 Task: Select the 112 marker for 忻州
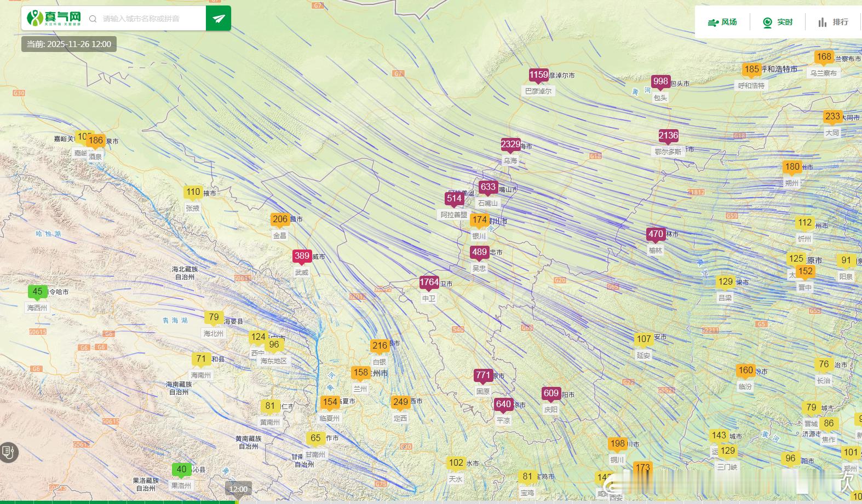(805, 223)
